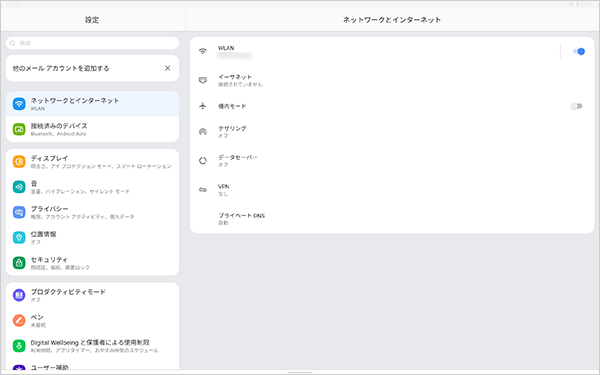The height and width of the screenshot is (375, 600).
Task: Open ネットワークとインターネット in sidebar
Action: [x=92, y=104]
